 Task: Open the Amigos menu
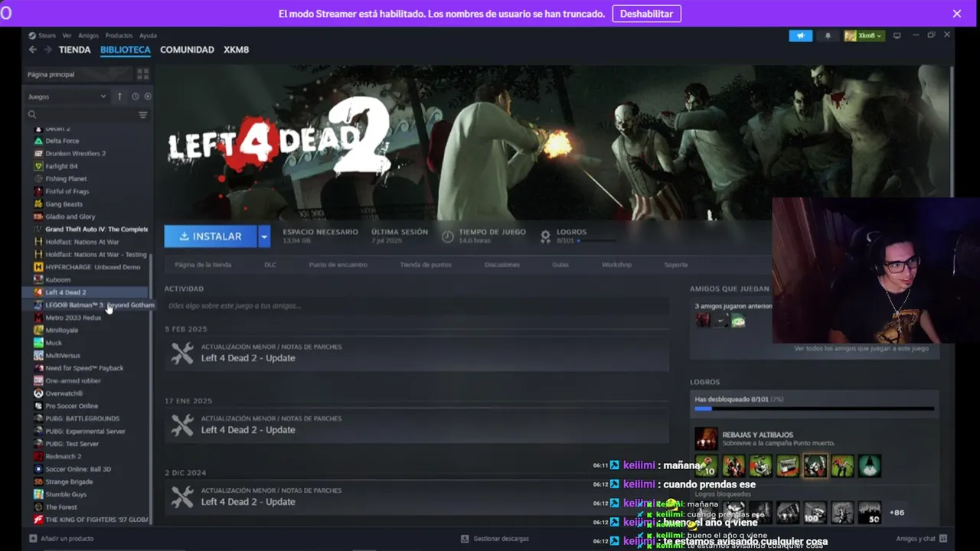(x=88, y=35)
